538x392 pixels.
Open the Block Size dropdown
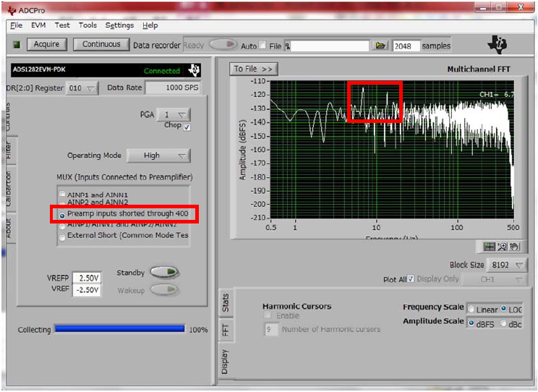506,265
